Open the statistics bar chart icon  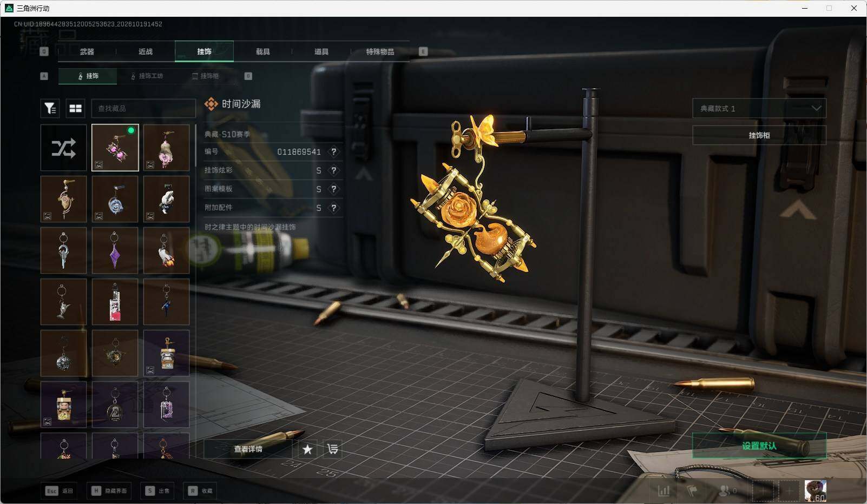pos(664,490)
